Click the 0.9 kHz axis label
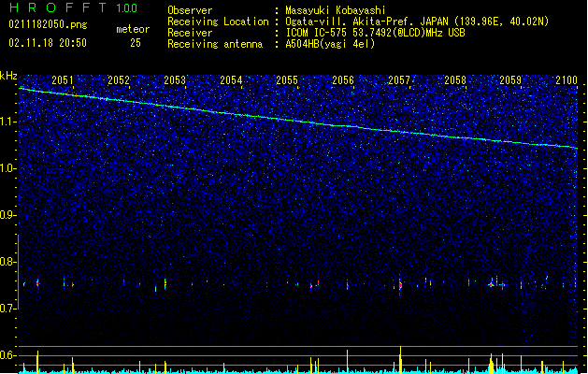 [x=7, y=215]
